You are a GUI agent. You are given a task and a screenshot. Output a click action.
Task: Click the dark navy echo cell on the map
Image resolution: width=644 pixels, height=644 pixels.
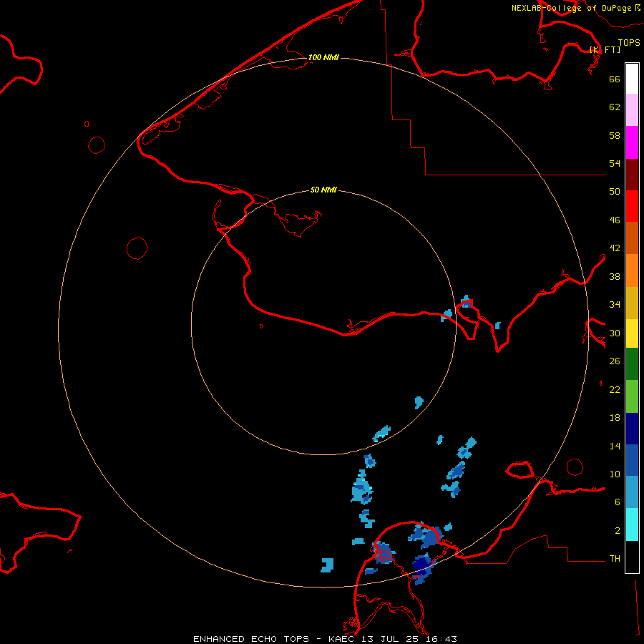tap(421, 565)
